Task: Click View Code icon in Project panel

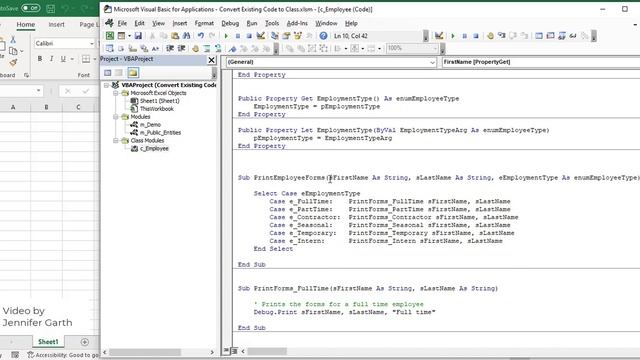Action: pos(107,73)
